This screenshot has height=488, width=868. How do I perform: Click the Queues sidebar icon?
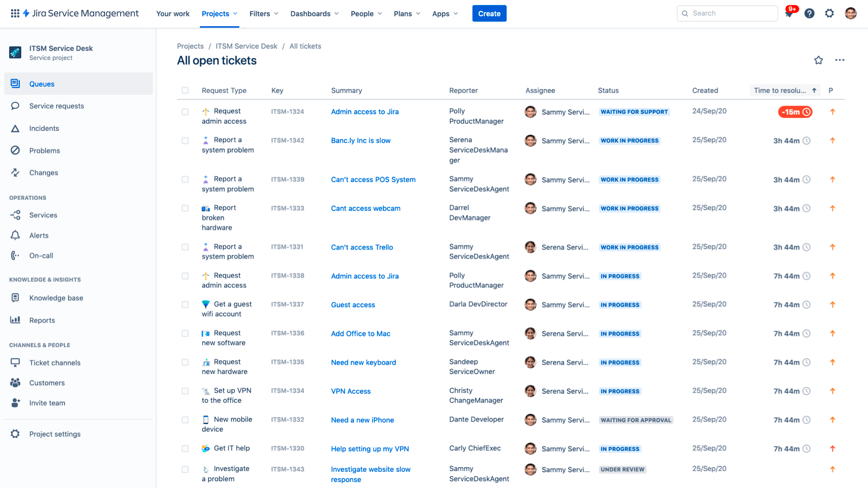[x=16, y=84]
